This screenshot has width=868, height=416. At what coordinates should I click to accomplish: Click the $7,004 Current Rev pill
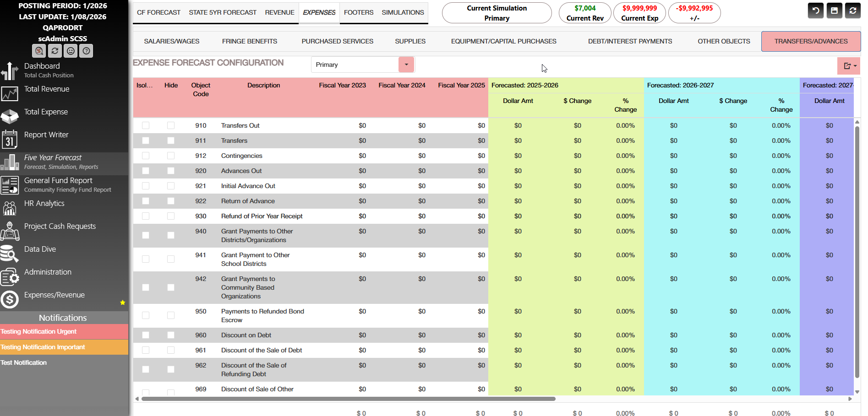[585, 13]
